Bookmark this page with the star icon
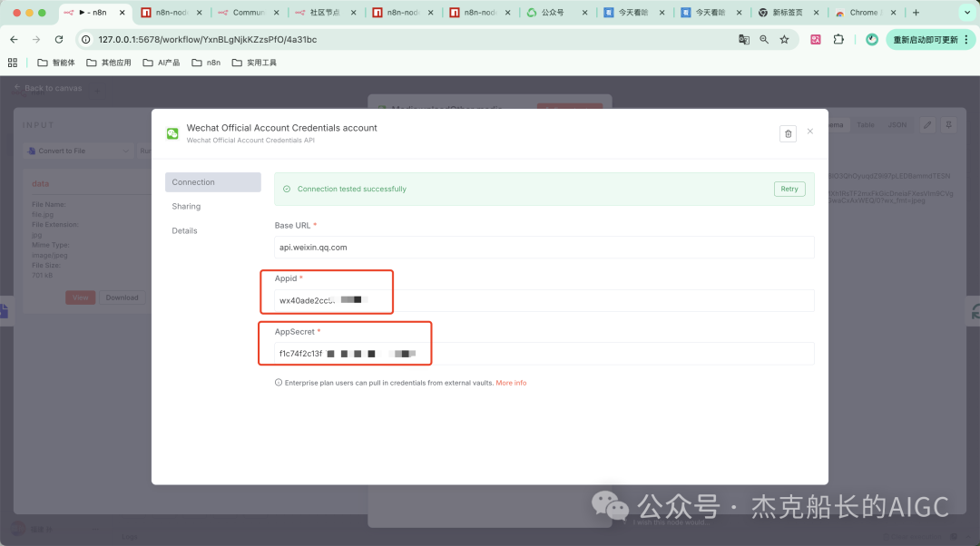The width and height of the screenshot is (980, 546). (784, 39)
